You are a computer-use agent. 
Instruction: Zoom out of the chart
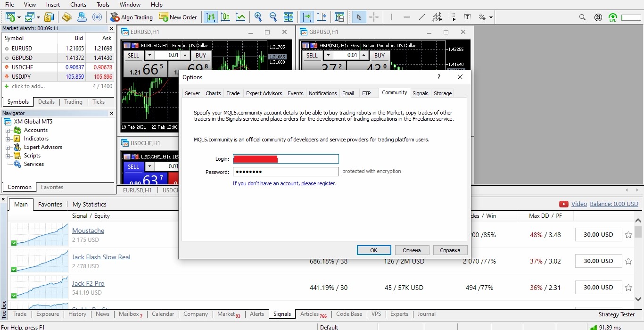pos(273,17)
